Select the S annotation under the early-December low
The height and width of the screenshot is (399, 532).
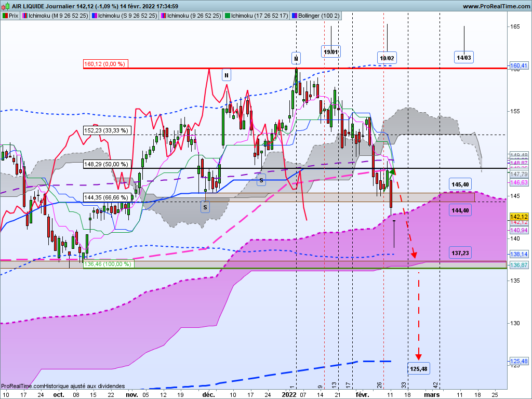pos(205,207)
